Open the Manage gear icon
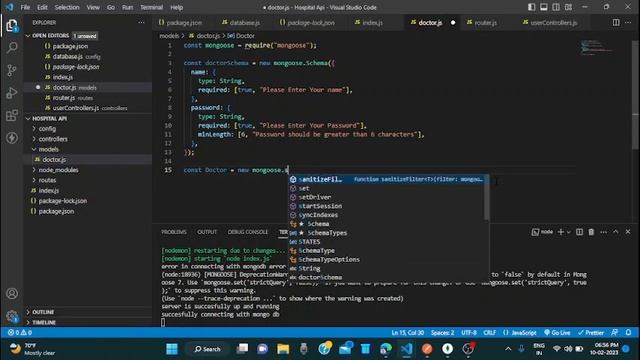The image size is (640, 360). pyautogui.click(x=12, y=316)
